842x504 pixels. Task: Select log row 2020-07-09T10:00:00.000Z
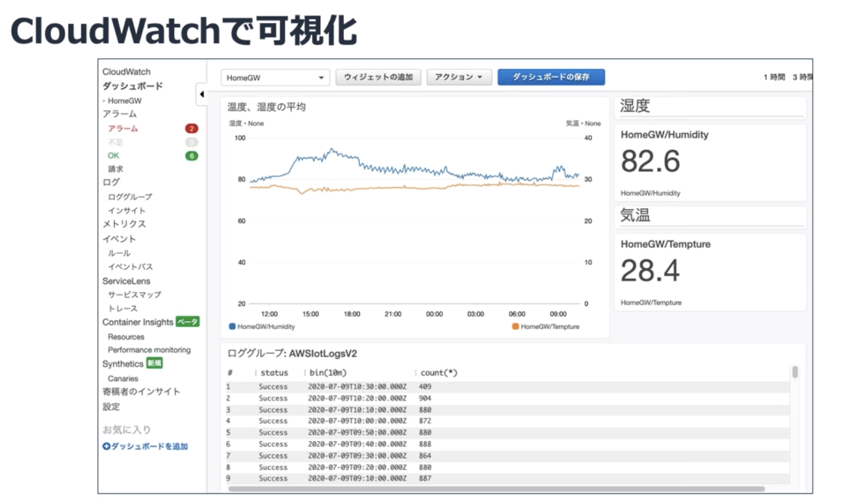coord(508,421)
